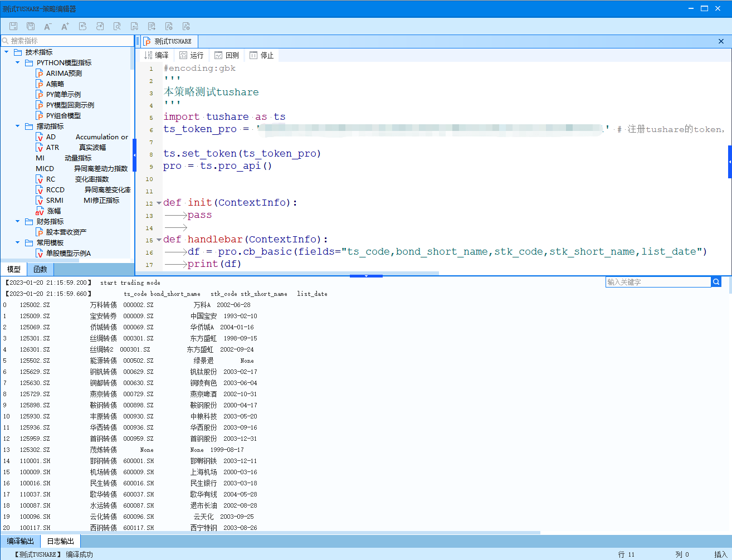Viewport: 732px width, 560px height.
Task: Open the 股本营收资产 financial indicator
Action: [x=61, y=232]
